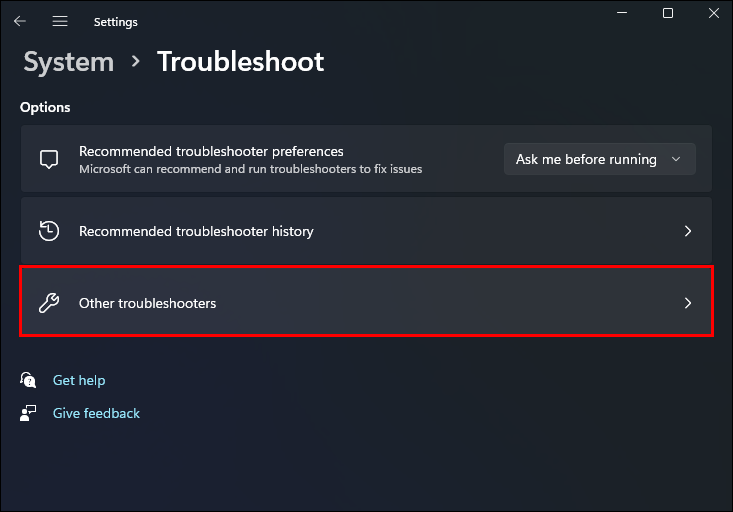Image resolution: width=733 pixels, height=512 pixels.
Task: Maximize the Settings window
Action: 668,13
